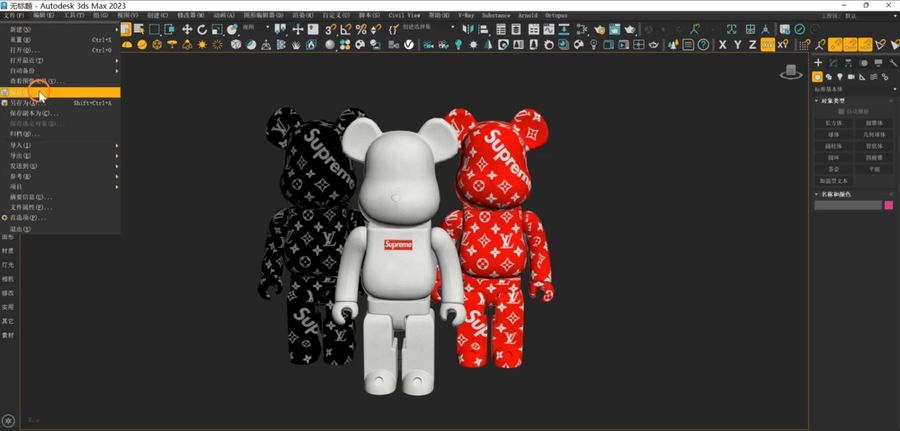Click the 平面 plane button
The height and width of the screenshot is (431, 900).
[874, 169]
